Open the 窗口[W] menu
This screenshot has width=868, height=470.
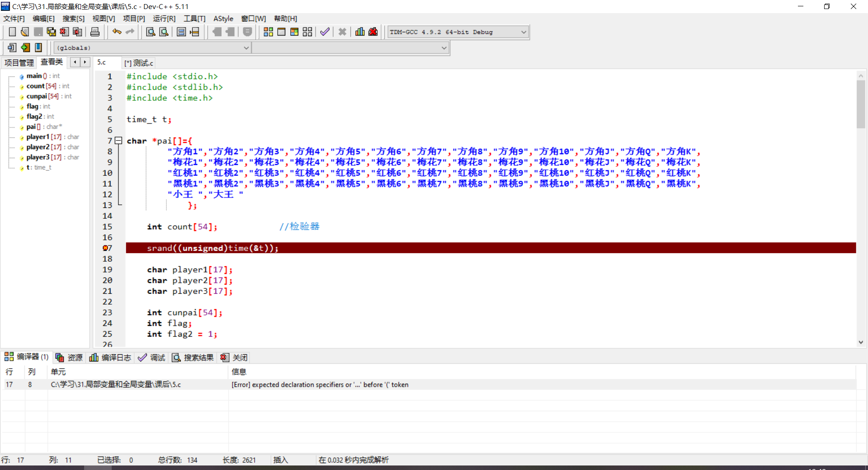coord(254,19)
